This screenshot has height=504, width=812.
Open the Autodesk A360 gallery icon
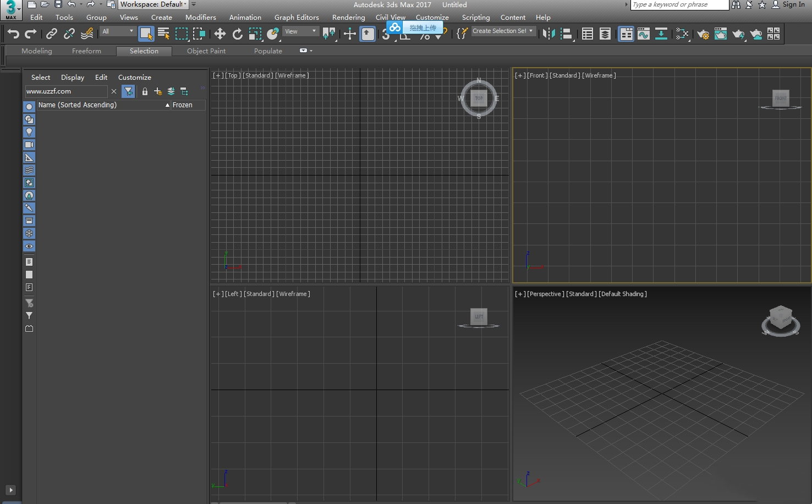point(773,34)
